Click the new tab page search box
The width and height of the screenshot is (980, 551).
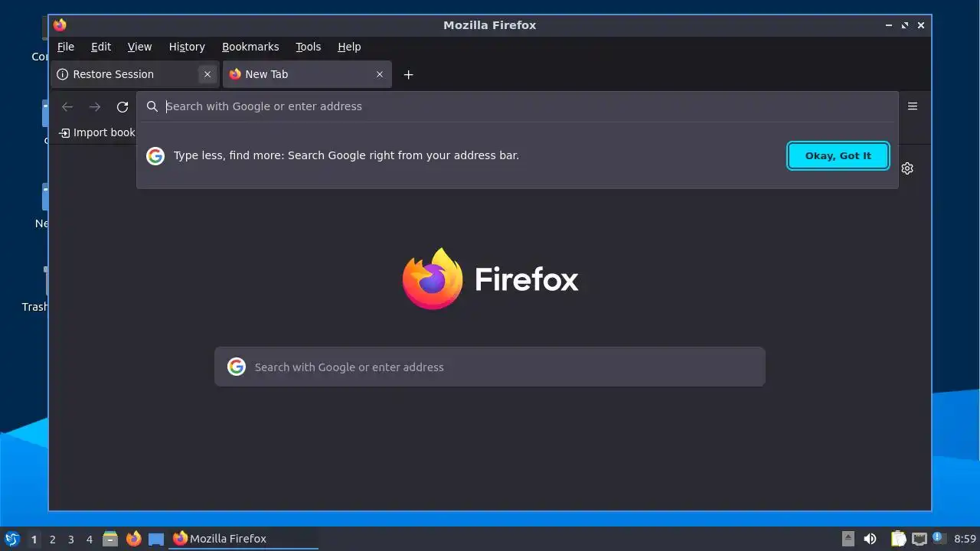pos(490,367)
